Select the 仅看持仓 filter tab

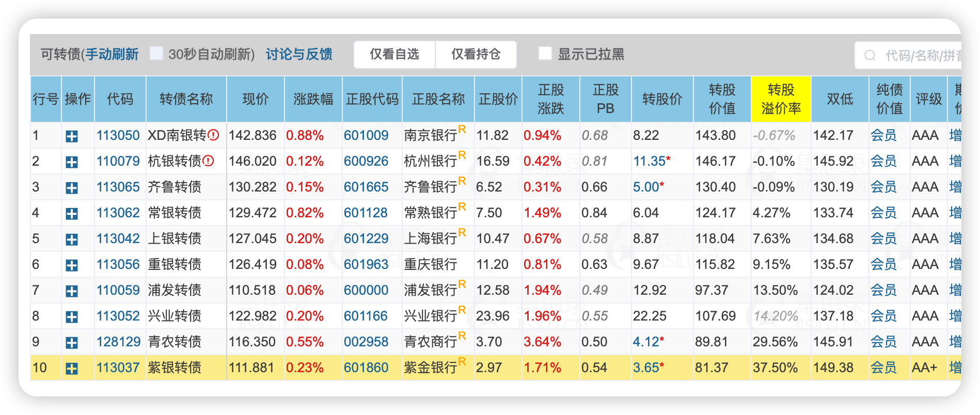(476, 54)
